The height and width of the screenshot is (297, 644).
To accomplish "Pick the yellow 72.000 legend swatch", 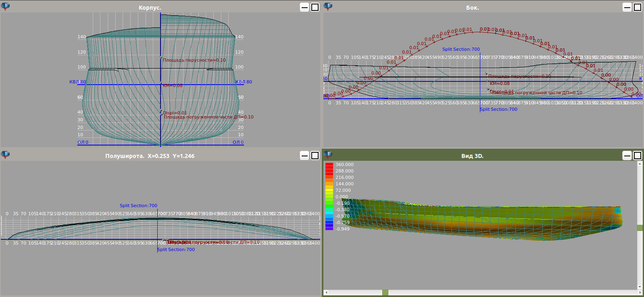I will [329, 190].
